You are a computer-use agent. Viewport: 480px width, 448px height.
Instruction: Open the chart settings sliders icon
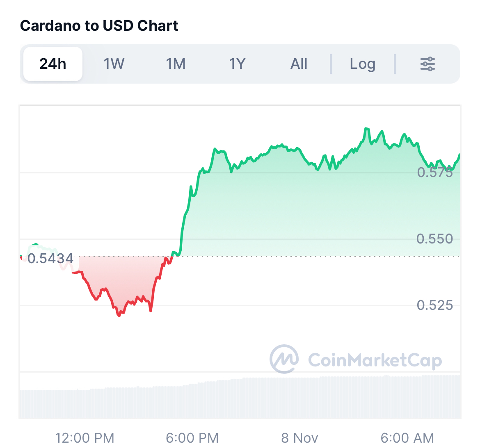click(427, 64)
